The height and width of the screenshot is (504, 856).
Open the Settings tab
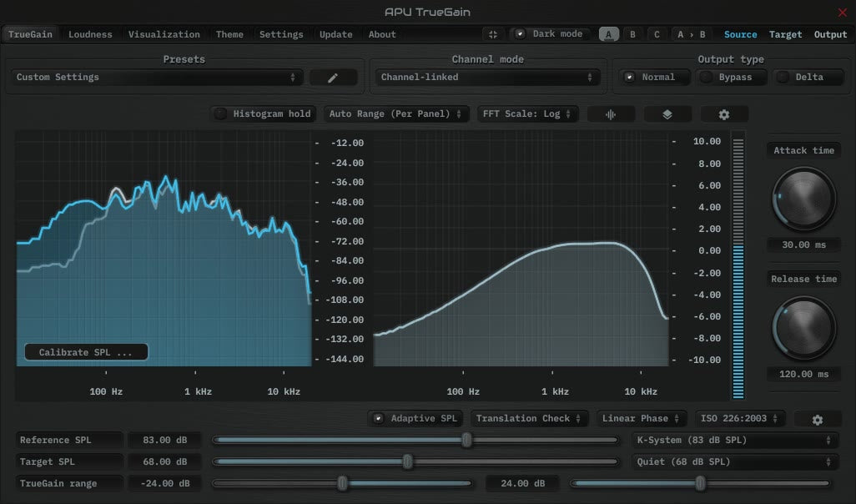coord(281,34)
